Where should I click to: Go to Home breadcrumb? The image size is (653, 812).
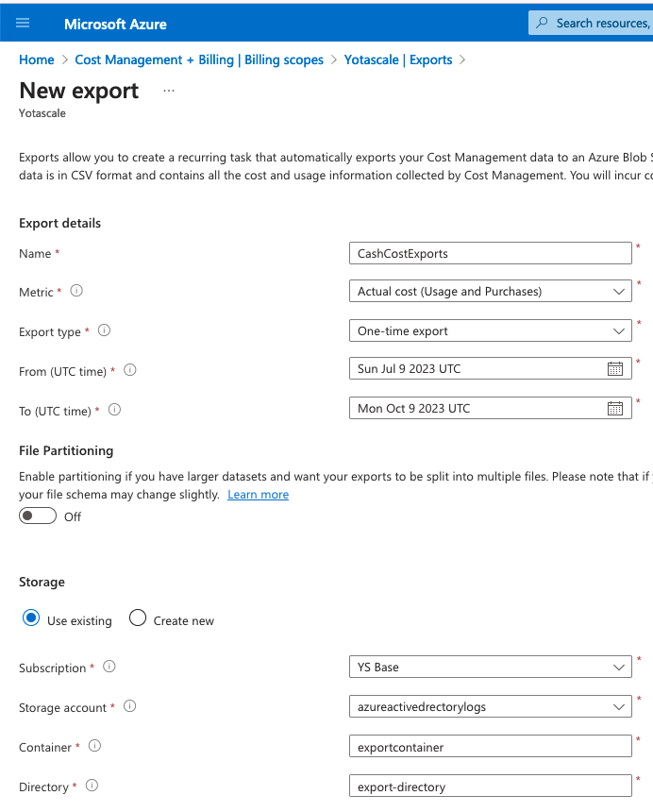tap(37, 59)
